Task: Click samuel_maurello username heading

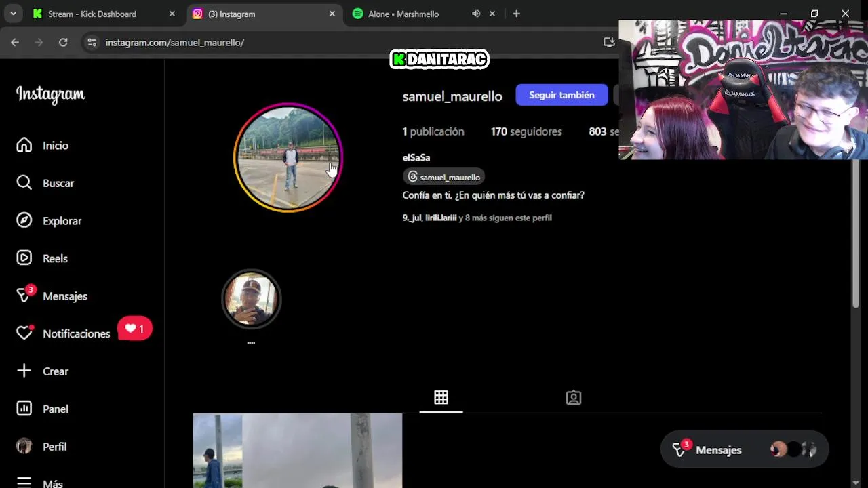Action: coord(452,96)
